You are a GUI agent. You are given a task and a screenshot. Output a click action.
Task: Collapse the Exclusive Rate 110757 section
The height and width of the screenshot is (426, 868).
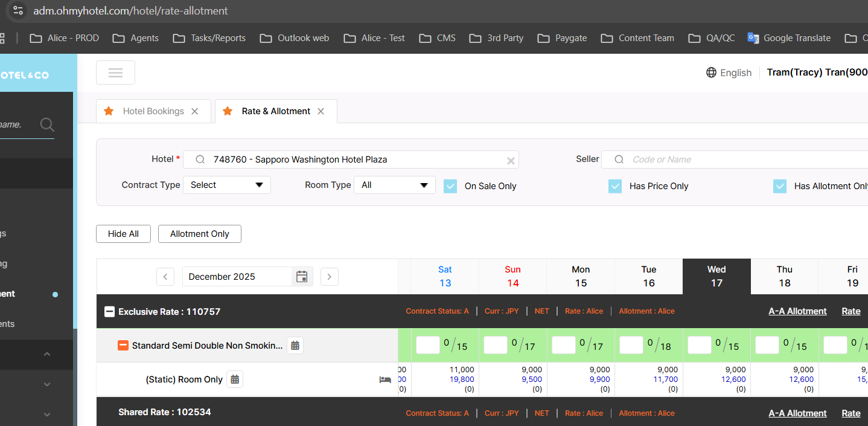point(109,312)
